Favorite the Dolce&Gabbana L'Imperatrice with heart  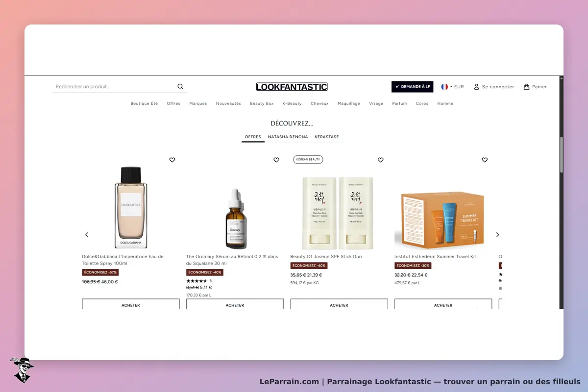point(172,160)
